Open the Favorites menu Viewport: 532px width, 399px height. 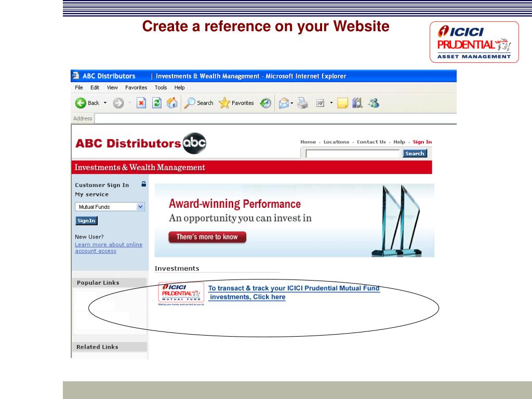[x=136, y=87]
